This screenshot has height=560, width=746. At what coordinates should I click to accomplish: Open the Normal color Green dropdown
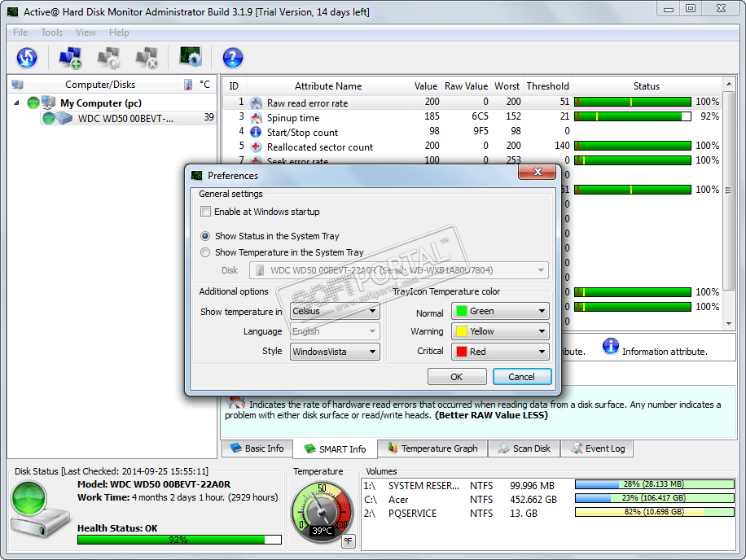(500, 312)
